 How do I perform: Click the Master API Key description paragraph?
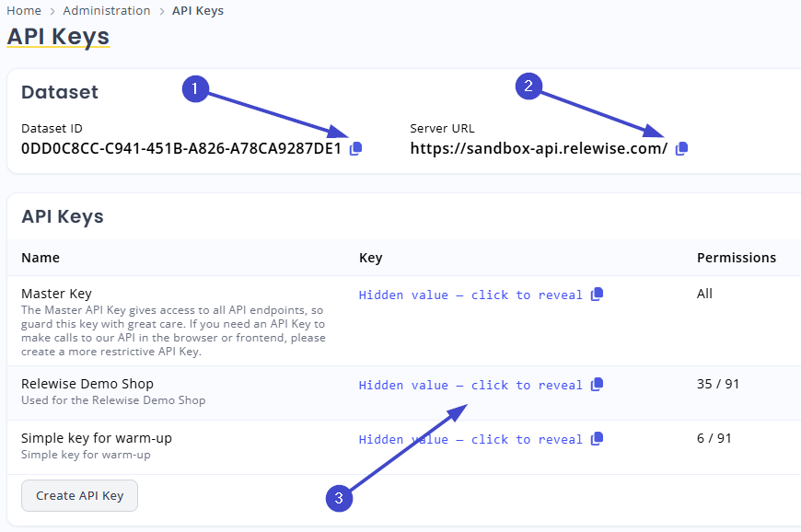(x=173, y=330)
